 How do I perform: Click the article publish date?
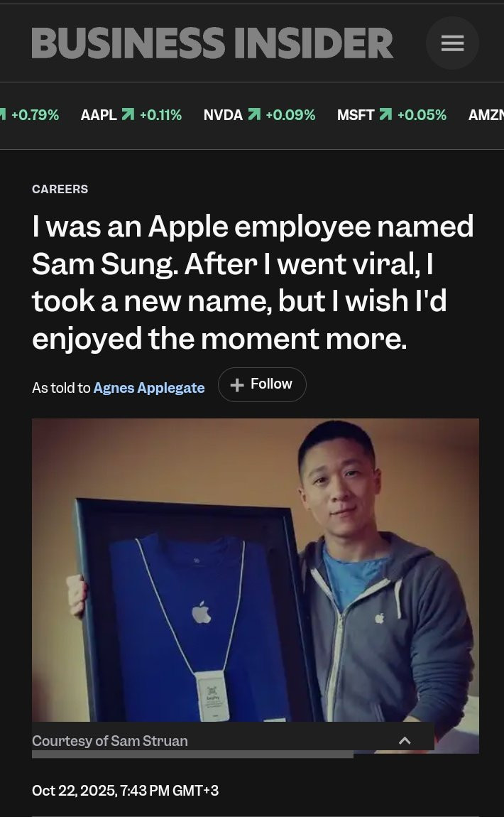[126, 791]
